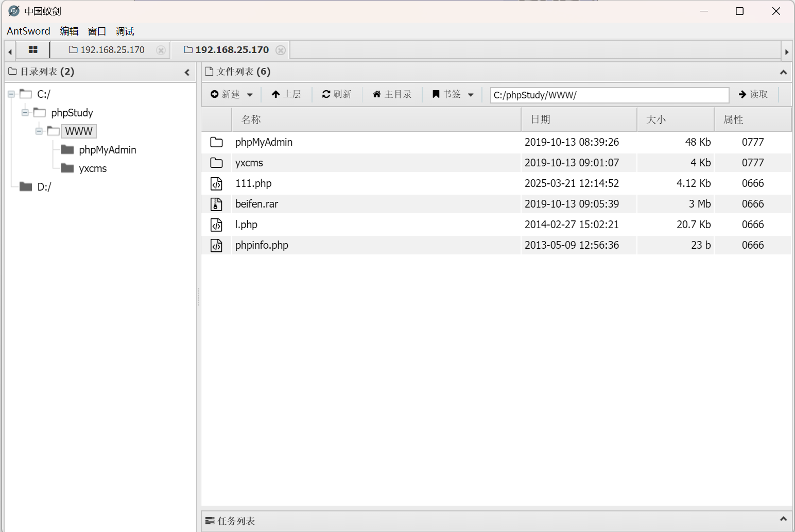Select phpStudy folder in tree
The width and height of the screenshot is (795, 532).
point(72,113)
